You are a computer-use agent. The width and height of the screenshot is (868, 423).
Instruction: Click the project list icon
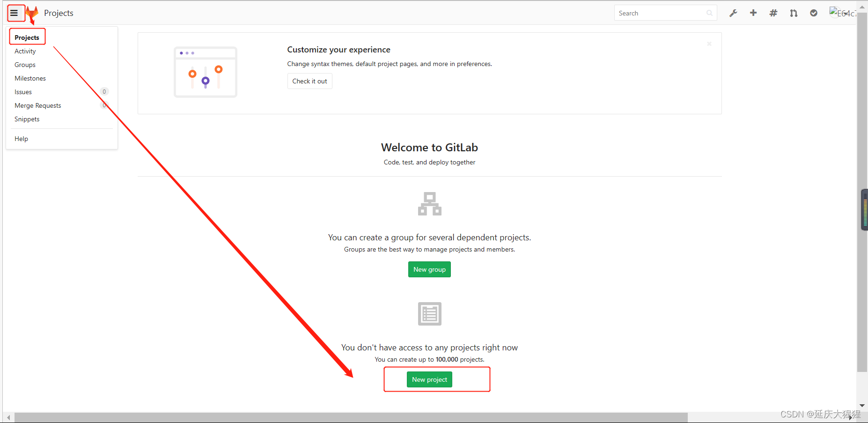coord(430,314)
